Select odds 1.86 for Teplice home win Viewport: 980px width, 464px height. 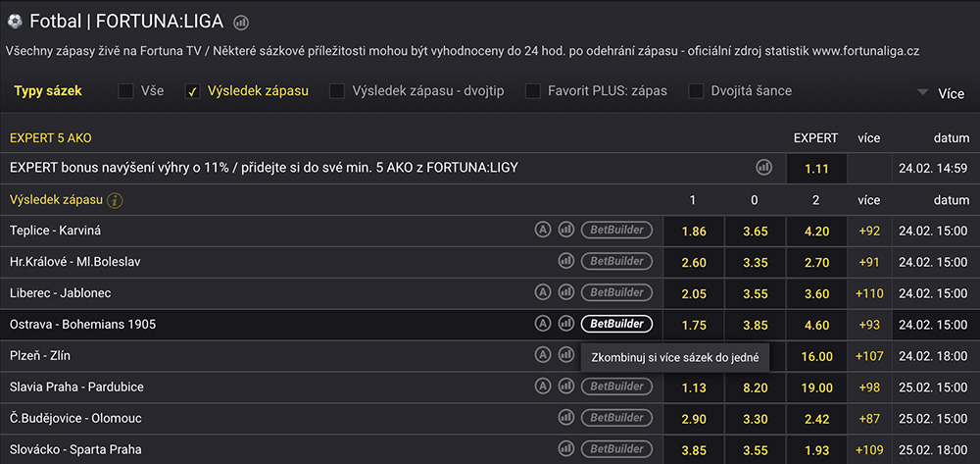point(693,231)
